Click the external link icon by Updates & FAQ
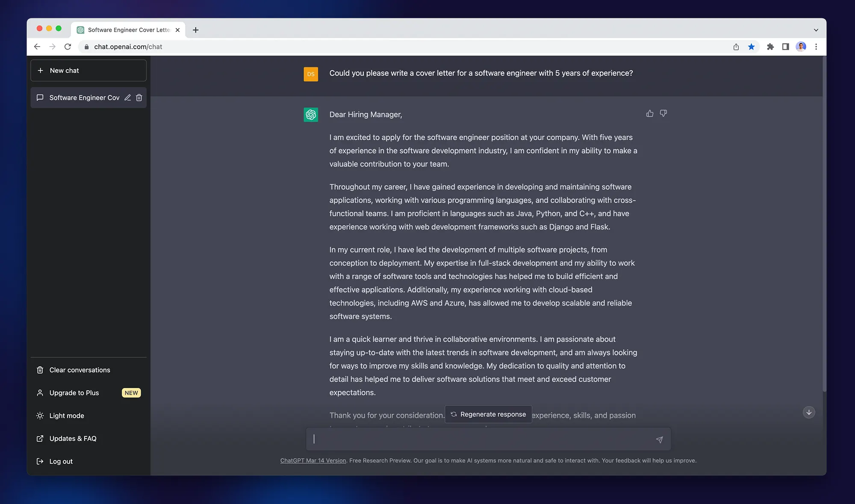 [40, 439]
